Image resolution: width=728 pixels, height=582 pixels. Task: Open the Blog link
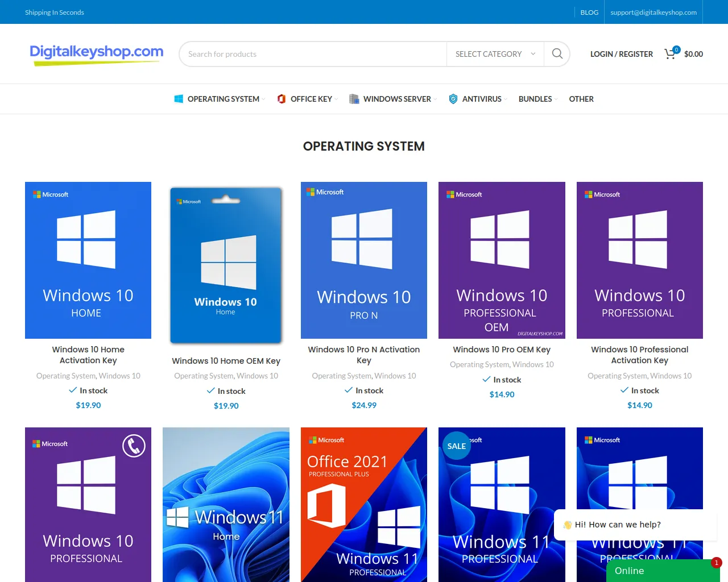pyautogui.click(x=589, y=13)
